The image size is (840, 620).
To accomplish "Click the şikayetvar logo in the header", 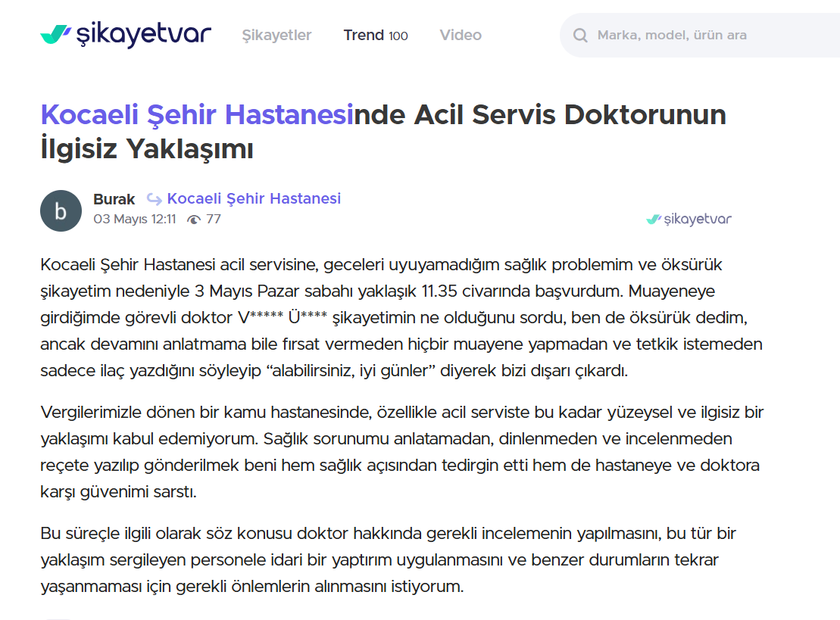I will tap(126, 34).
